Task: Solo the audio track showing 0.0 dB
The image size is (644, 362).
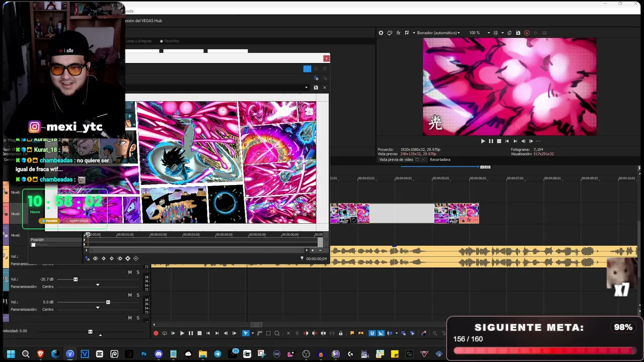Action: (138, 295)
